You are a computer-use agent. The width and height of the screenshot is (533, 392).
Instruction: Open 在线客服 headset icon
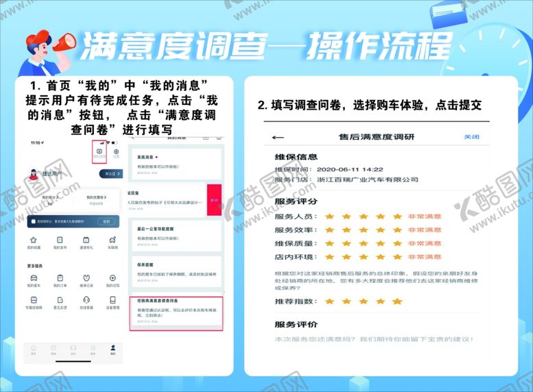pos(86,300)
